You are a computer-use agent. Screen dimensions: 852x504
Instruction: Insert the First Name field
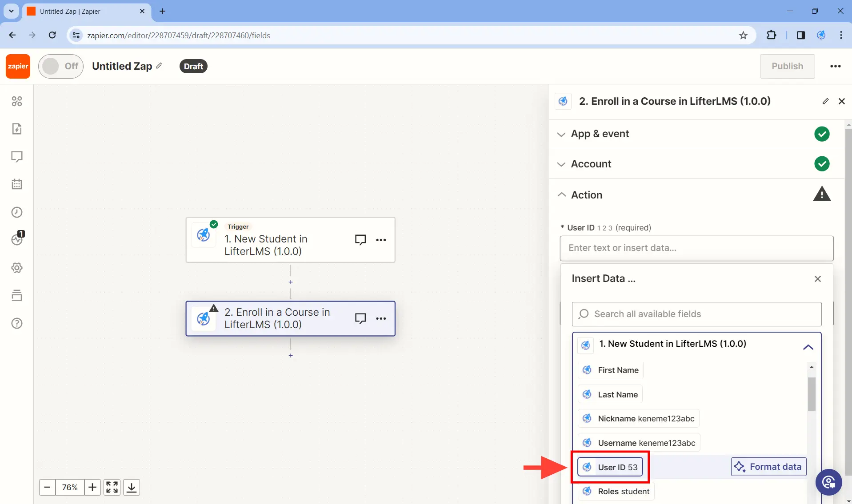click(610, 370)
